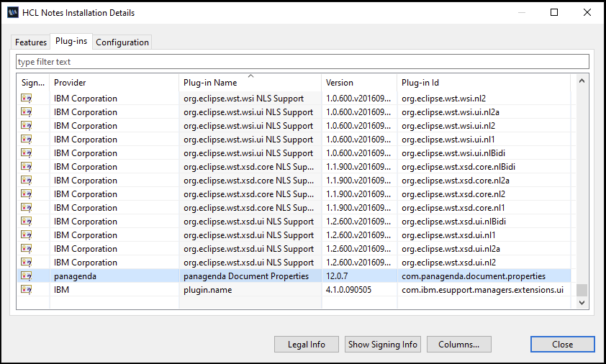This screenshot has height=364, width=606.
Task: Select the Plug-ins tab
Action: point(71,41)
